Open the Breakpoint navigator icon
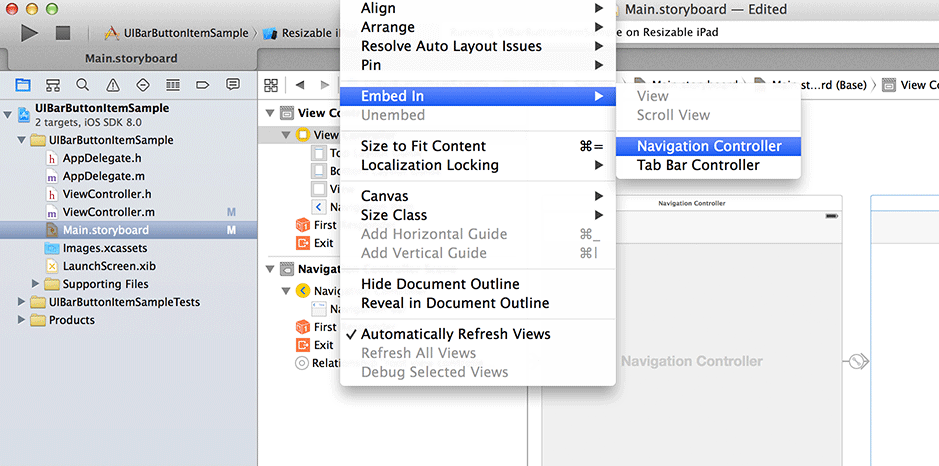939x466 pixels. (x=202, y=85)
